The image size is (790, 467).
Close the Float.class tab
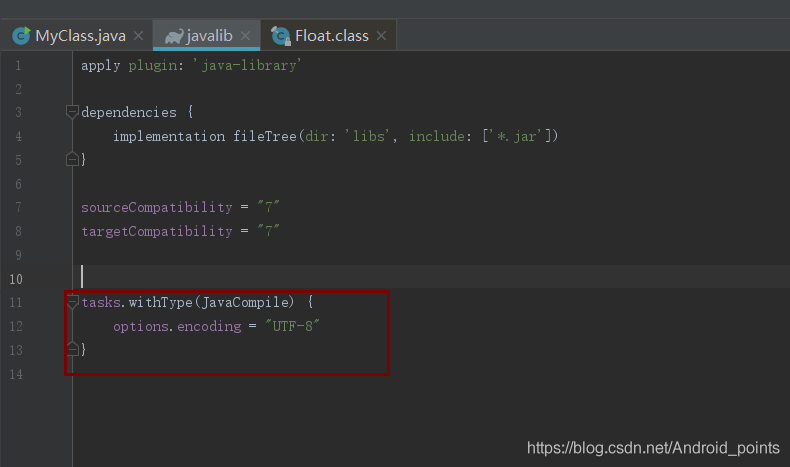(381, 36)
